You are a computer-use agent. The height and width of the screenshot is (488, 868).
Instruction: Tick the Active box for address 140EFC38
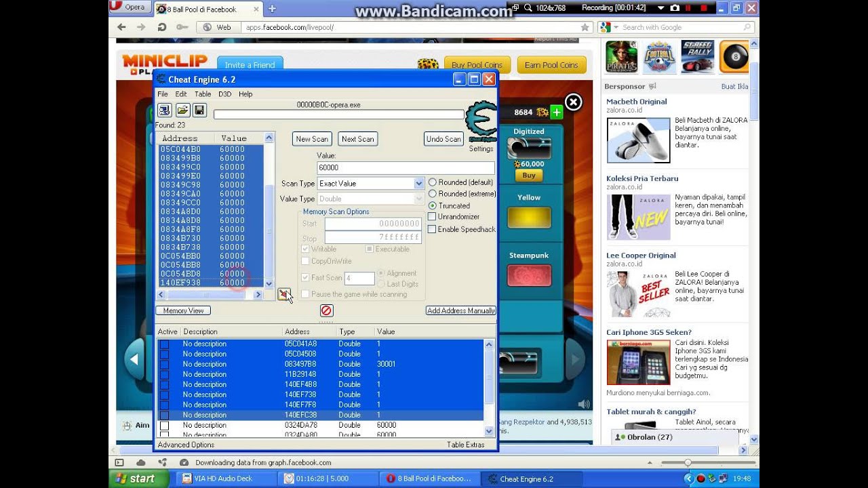pyautogui.click(x=164, y=415)
